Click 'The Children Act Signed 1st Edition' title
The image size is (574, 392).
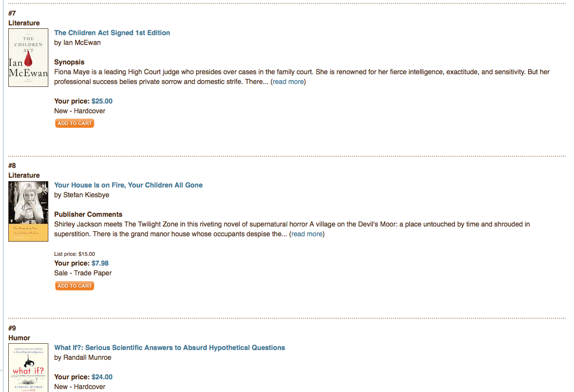112,33
